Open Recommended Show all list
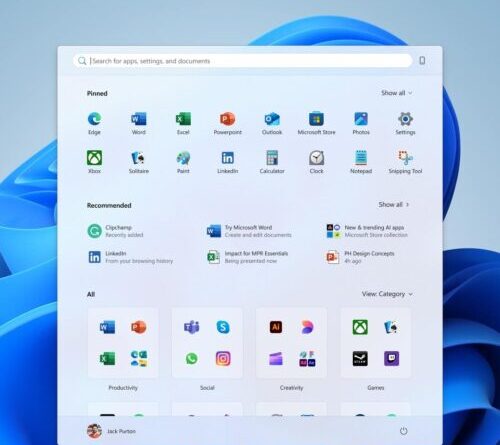The height and width of the screenshot is (445, 500). tap(394, 204)
